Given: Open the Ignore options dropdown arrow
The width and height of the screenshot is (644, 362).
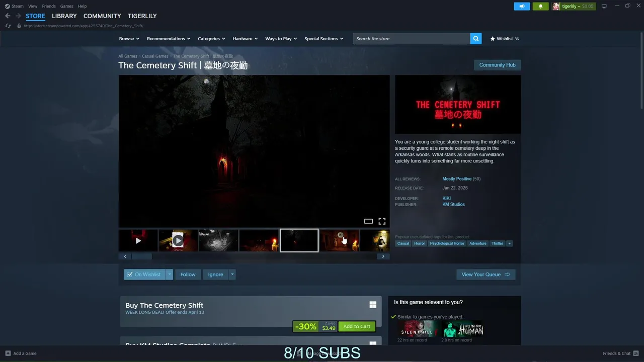Looking at the screenshot, I should coord(232,275).
